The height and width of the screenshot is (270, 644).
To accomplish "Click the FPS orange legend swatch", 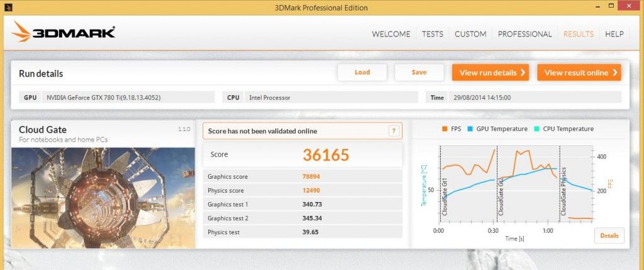I will coord(445,128).
